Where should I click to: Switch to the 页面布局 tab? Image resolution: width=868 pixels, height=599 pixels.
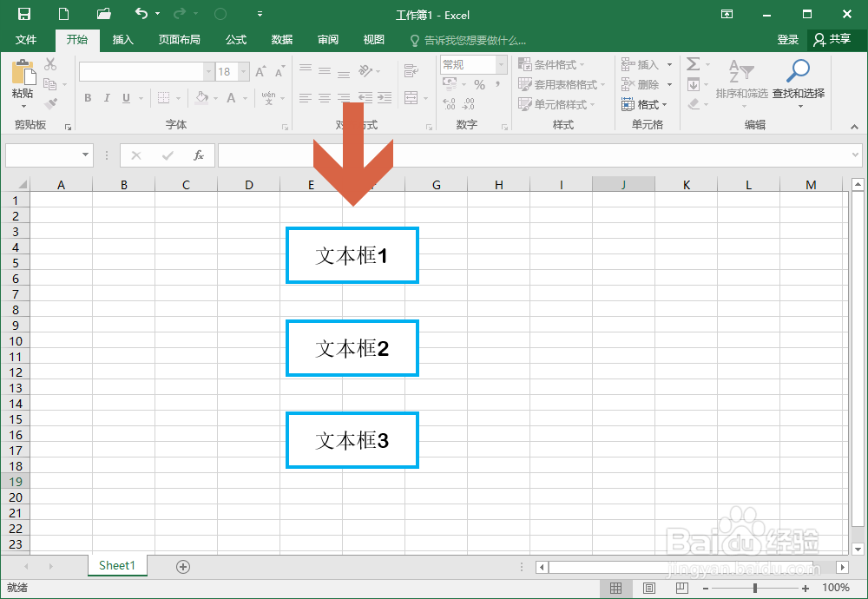click(x=180, y=39)
